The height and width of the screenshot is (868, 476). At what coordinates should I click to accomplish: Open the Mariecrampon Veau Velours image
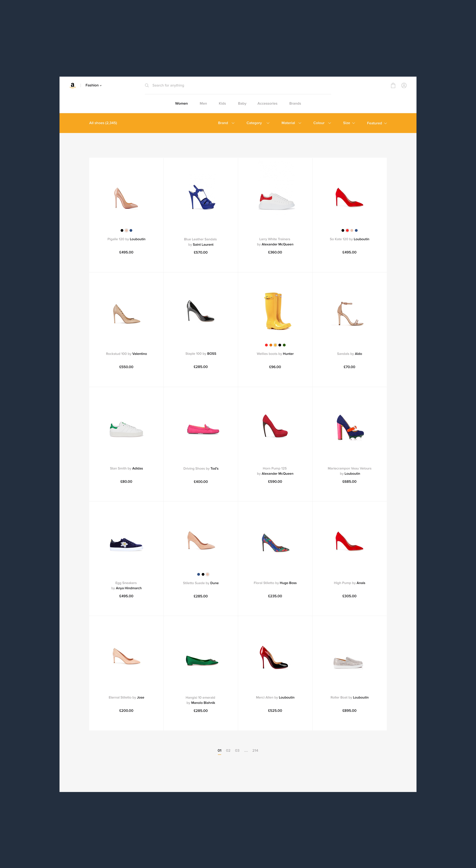click(x=350, y=427)
